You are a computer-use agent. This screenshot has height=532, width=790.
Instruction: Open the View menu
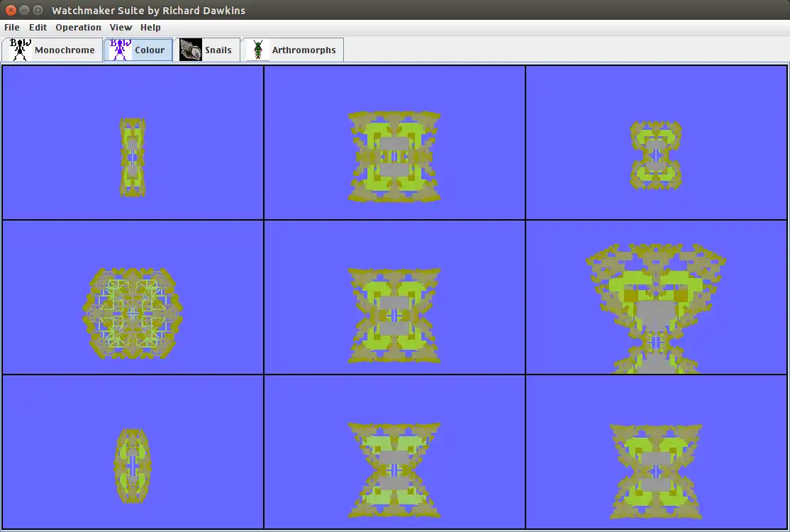121,27
